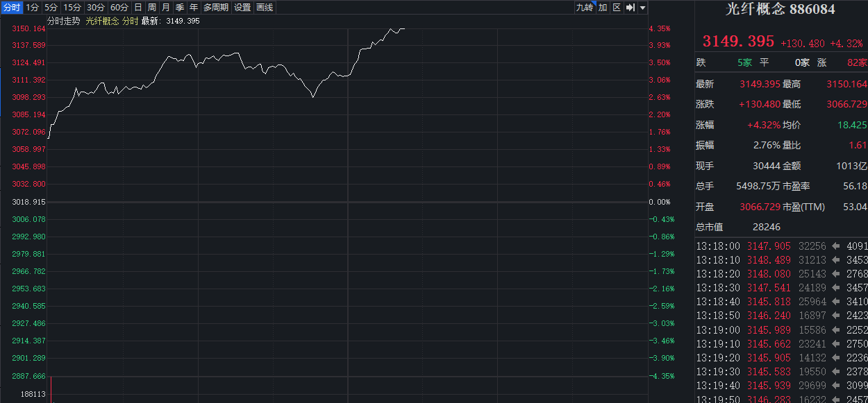Click the 13:18:00 tick row arrow icon

click(x=835, y=246)
